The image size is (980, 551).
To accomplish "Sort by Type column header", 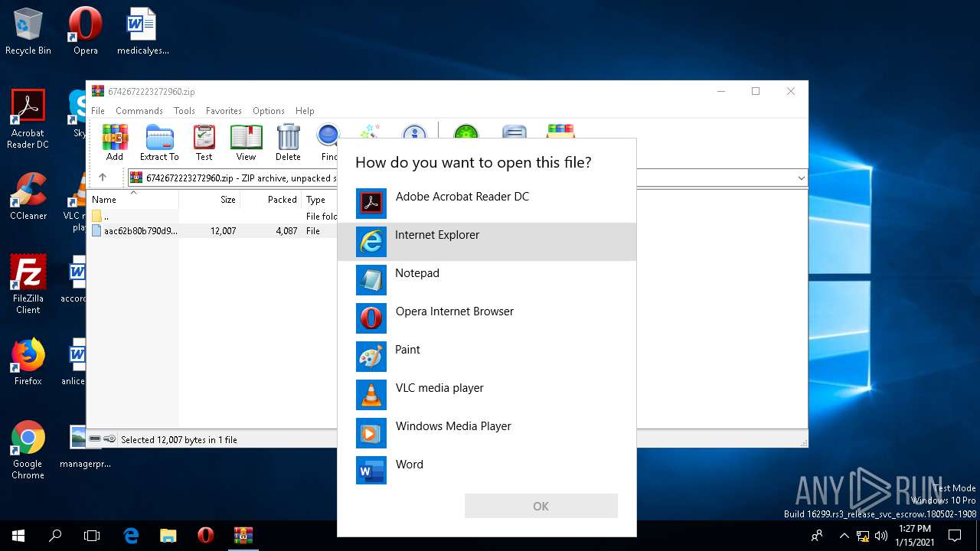I will click(x=319, y=199).
